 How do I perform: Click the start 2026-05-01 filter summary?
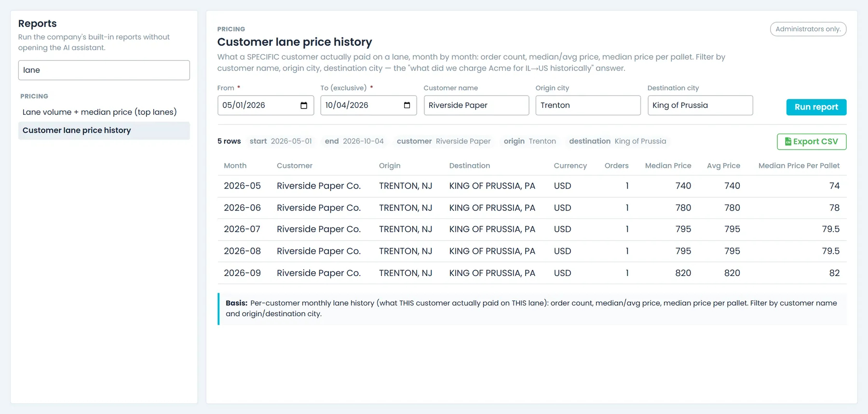click(x=281, y=141)
